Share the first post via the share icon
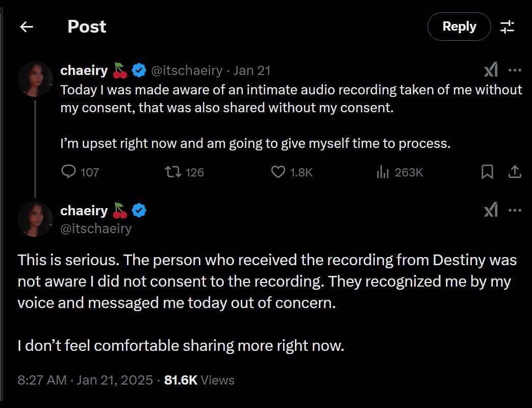The width and height of the screenshot is (532, 408). [x=515, y=172]
